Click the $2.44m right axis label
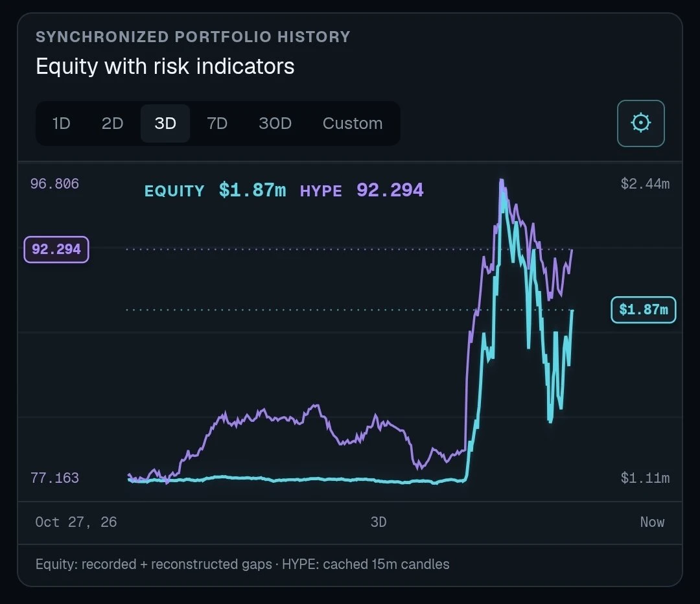 click(645, 183)
